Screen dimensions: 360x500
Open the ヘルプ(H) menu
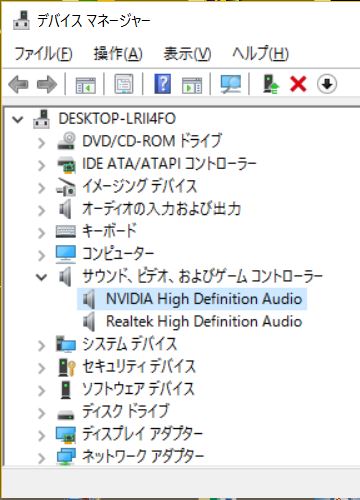[x=260, y=53]
